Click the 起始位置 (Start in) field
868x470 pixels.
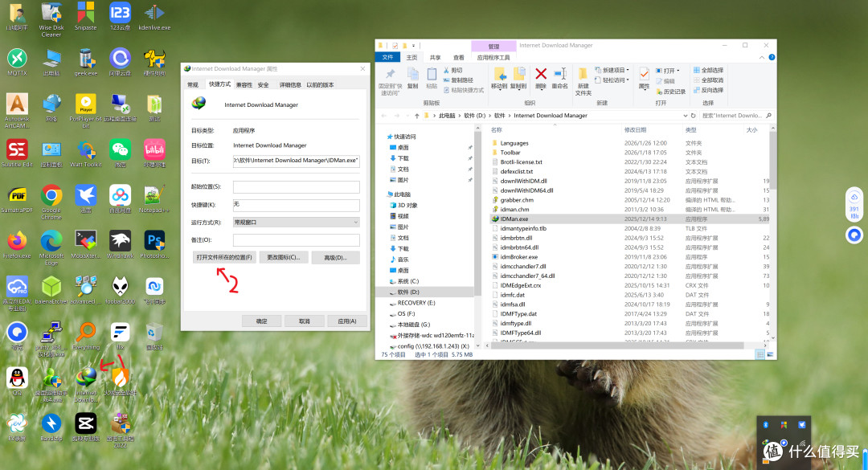(x=296, y=186)
